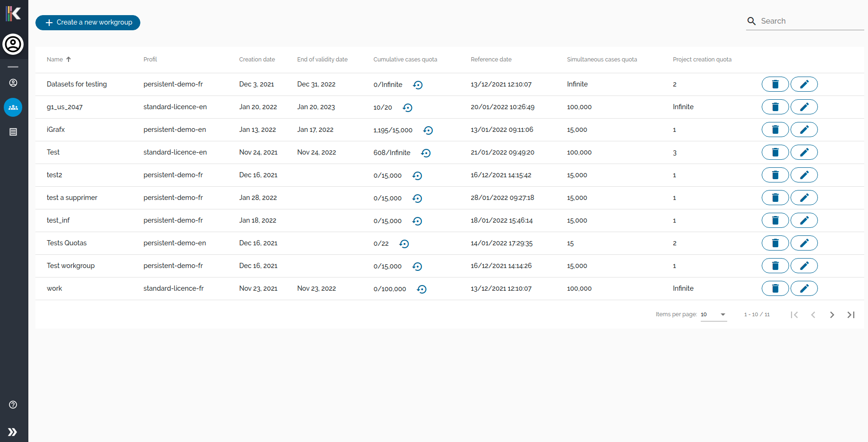Reset quota for test_inf workgroup

[417, 221]
